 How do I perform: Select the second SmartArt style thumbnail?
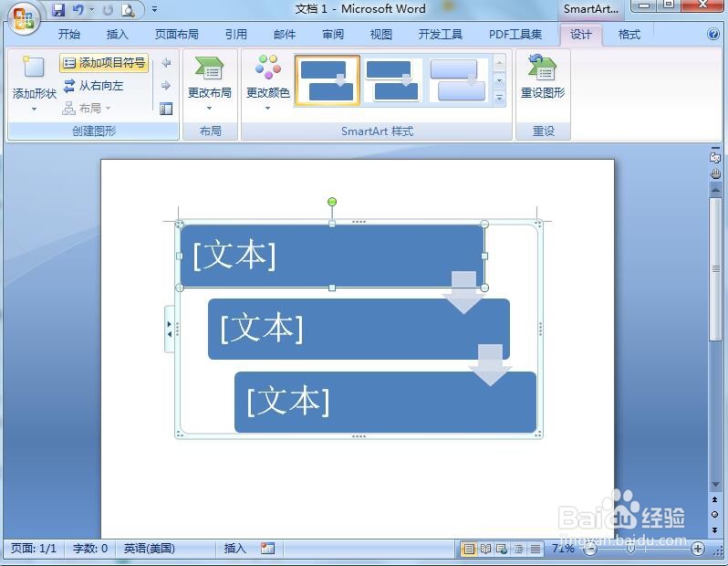[392, 80]
